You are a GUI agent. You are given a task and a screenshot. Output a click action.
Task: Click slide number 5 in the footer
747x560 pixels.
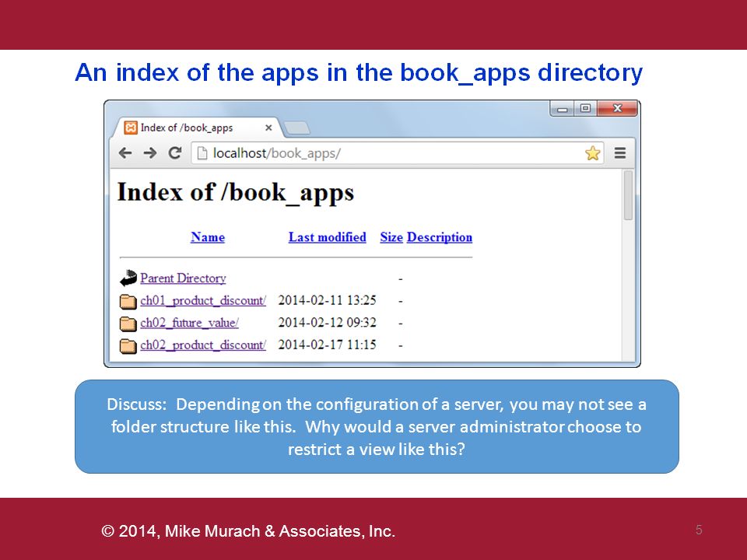(x=699, y=530)
